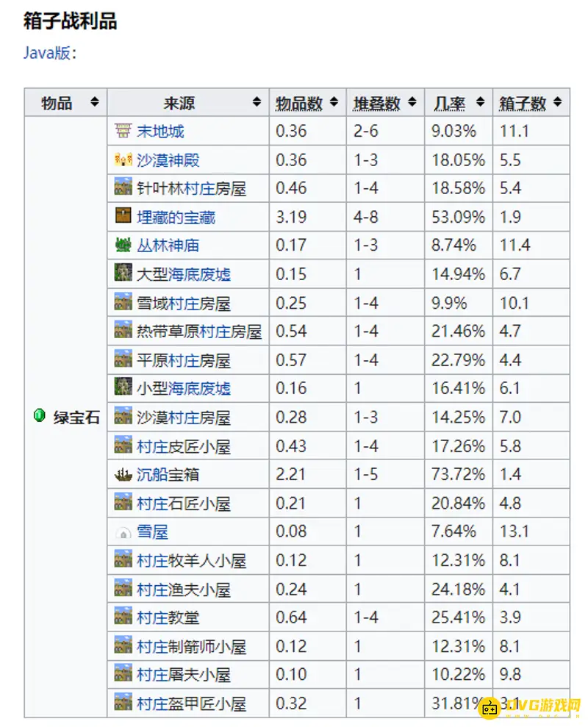Click the 村庄 link in 村庄盔甲匠小屋 row
The width and height of the screenshot is (588, 727).
pos(153,703)
